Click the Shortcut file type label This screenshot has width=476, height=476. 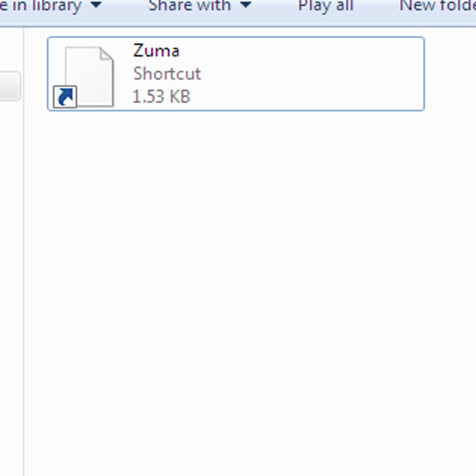167,73
